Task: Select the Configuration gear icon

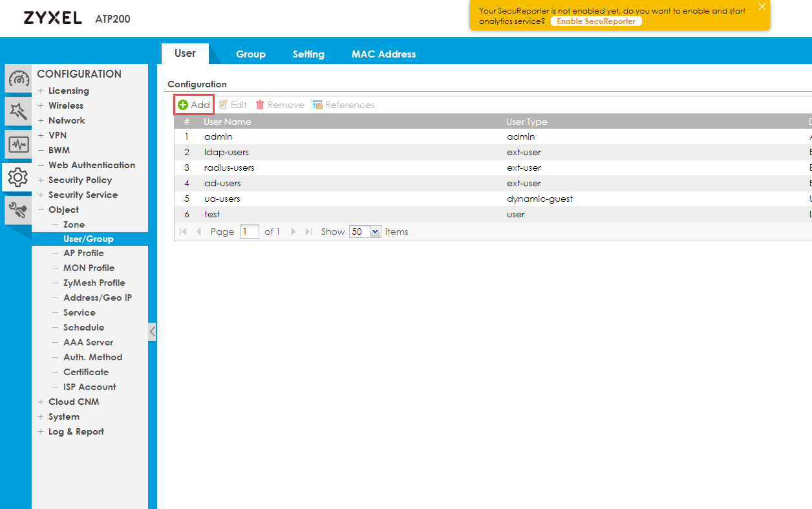Action: [18, 176]
